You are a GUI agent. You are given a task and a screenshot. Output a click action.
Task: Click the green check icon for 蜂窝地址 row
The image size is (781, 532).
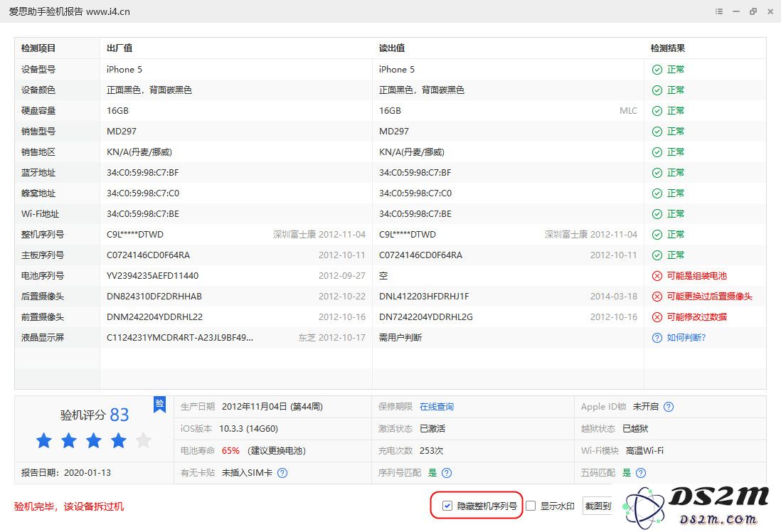(657, 193)
